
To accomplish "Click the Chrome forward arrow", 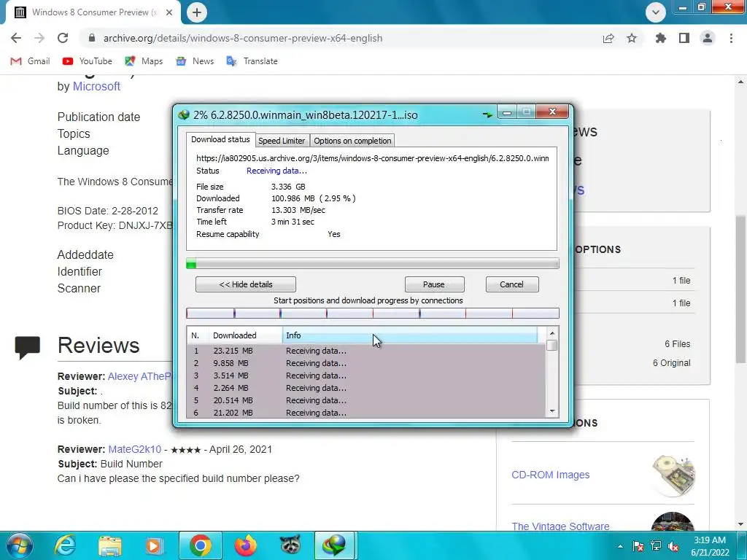I will coord(39,38).
